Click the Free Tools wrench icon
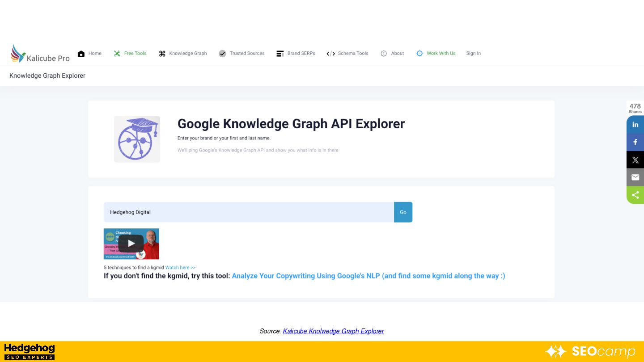 point(117,54)
